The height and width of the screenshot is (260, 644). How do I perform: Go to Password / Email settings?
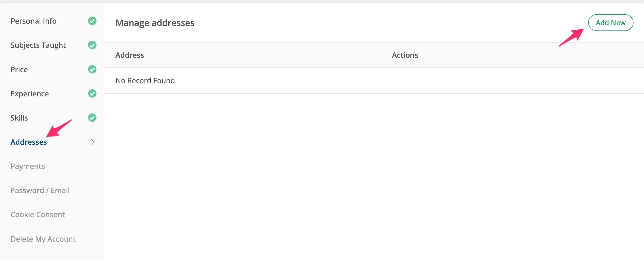click(x=40, y=190)
